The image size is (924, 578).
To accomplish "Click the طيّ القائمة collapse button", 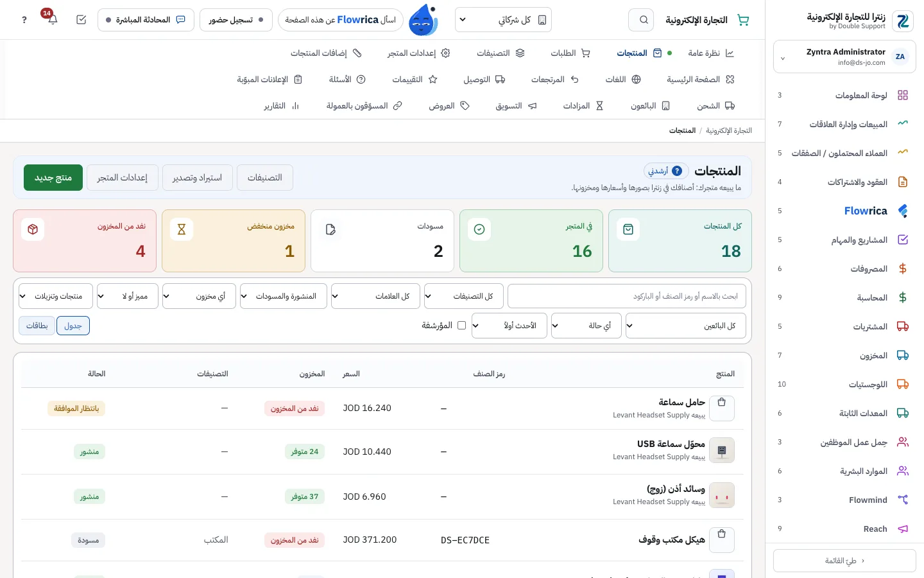I will tap(844, 561).
